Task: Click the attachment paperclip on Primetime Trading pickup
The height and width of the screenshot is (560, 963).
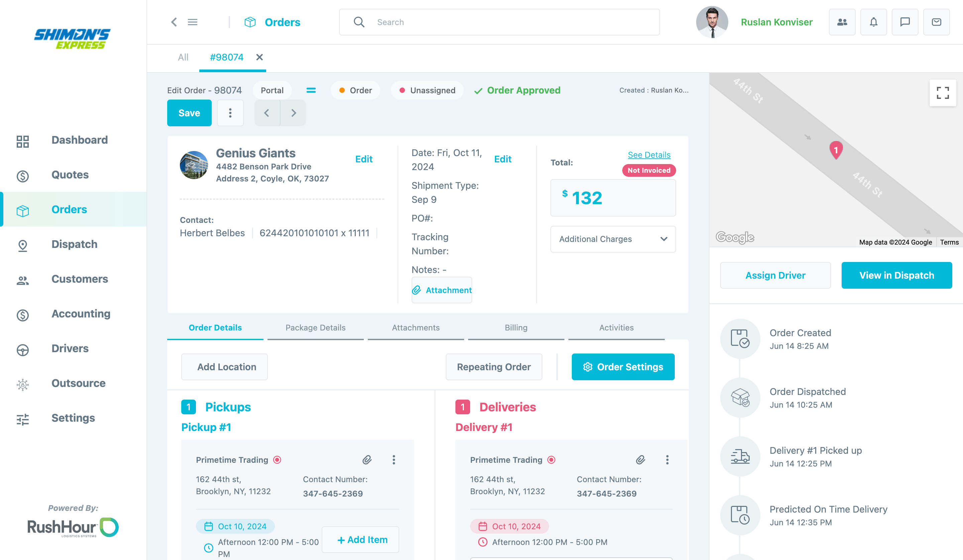Action: coord(366,460)
